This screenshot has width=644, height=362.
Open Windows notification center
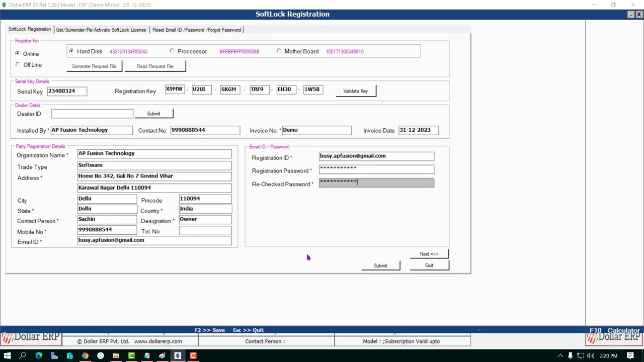(630, 355)
